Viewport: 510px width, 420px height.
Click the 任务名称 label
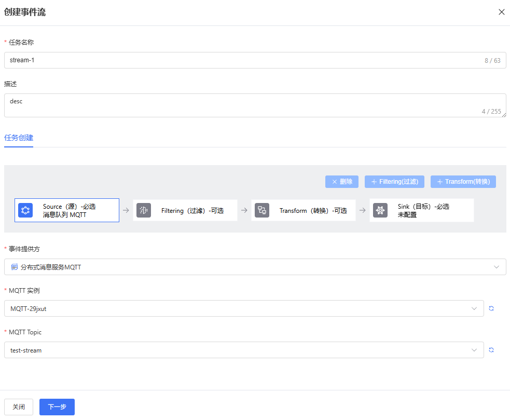[x=21, y=43]
